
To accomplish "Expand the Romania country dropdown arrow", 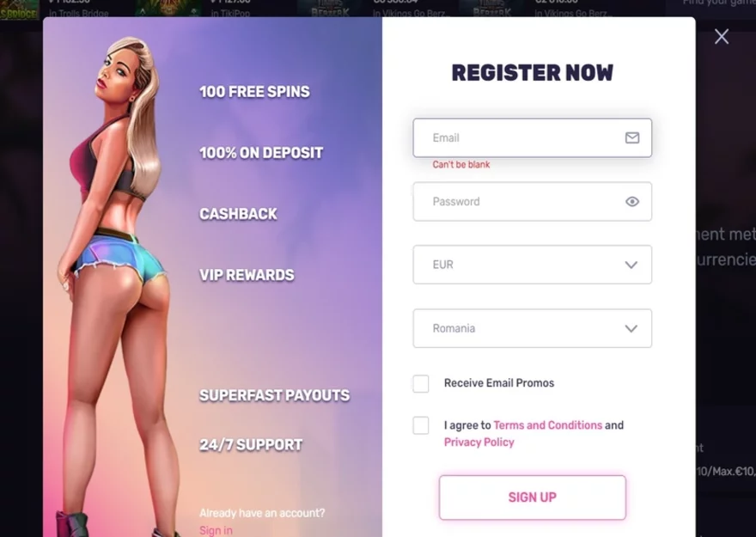I will tap(631, 329).
